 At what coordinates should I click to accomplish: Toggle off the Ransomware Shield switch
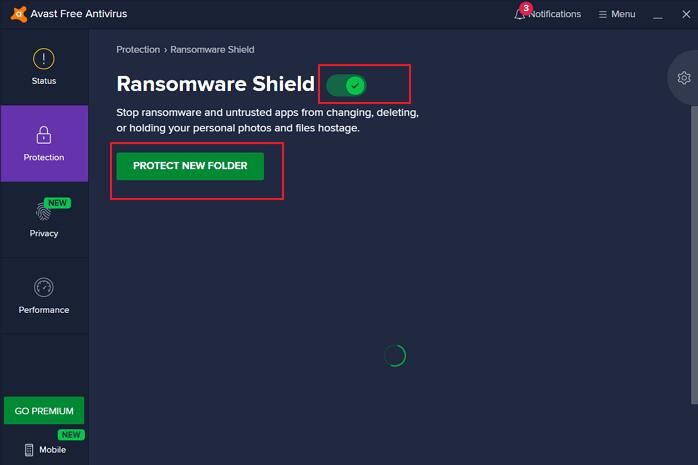(x=346, y=85)
